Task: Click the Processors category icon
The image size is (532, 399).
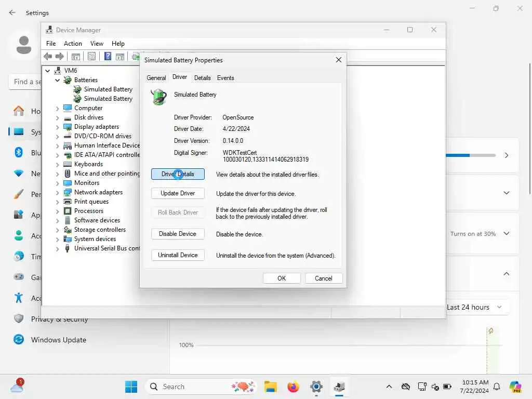Action: (68, 211)
